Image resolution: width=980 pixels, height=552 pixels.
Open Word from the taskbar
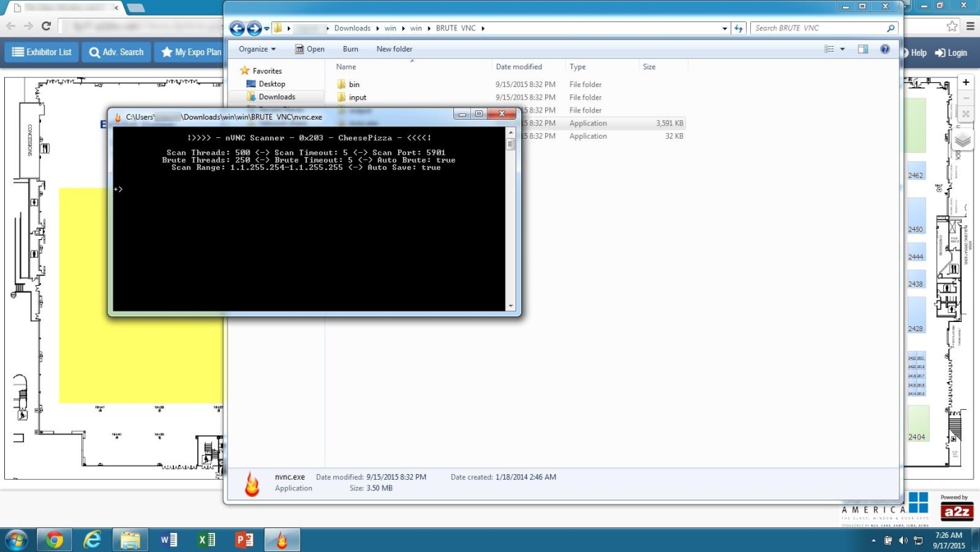[168, 541]
